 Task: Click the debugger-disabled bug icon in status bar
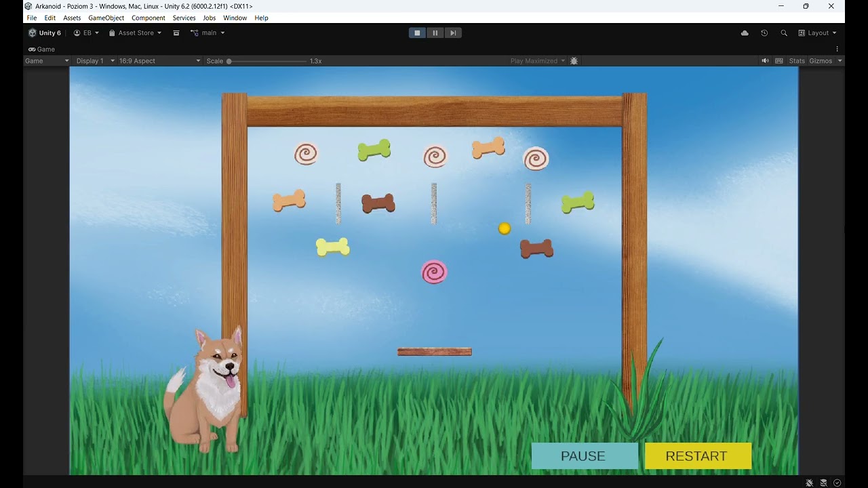(809, 483)
